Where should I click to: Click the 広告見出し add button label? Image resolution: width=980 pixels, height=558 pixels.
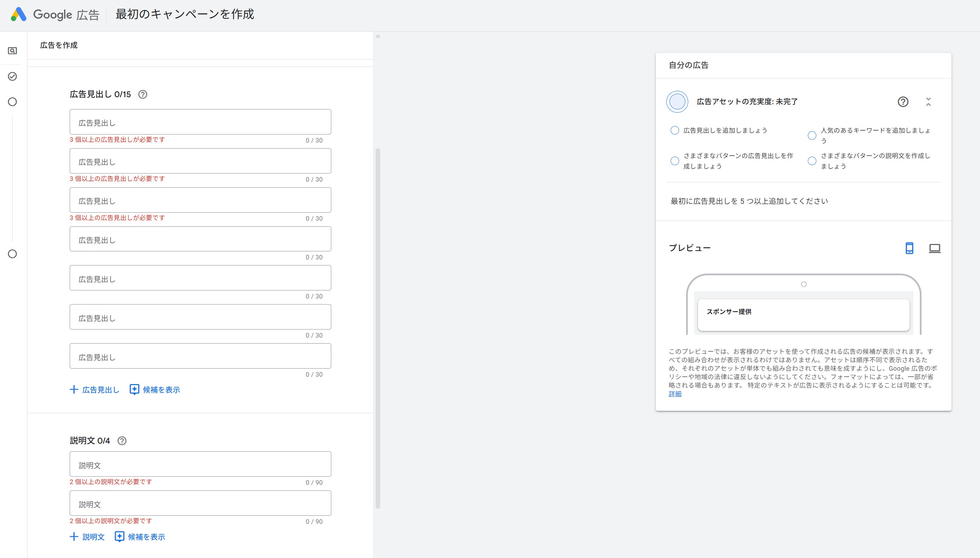(101, 390)
